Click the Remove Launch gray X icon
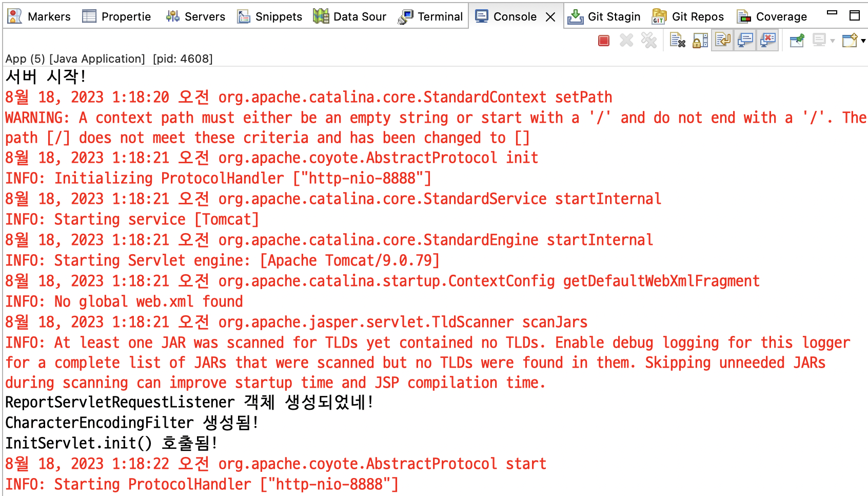Screen dimensions: 868x496 coord(626,41)
